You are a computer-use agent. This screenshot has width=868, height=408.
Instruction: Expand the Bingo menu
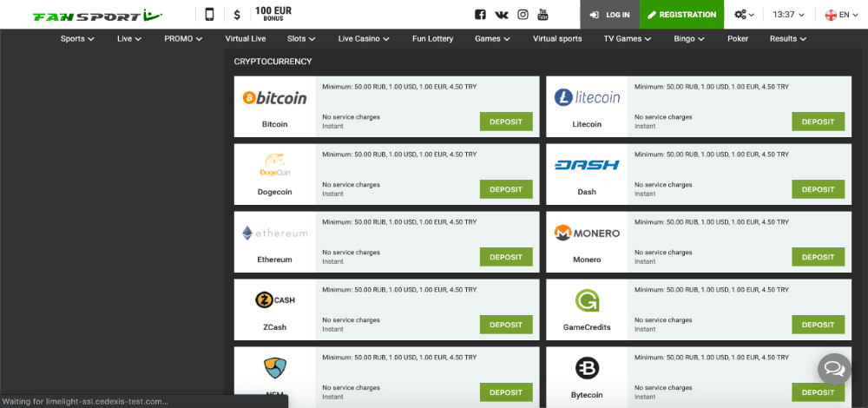pyautogui.click(x=689, y=39)
